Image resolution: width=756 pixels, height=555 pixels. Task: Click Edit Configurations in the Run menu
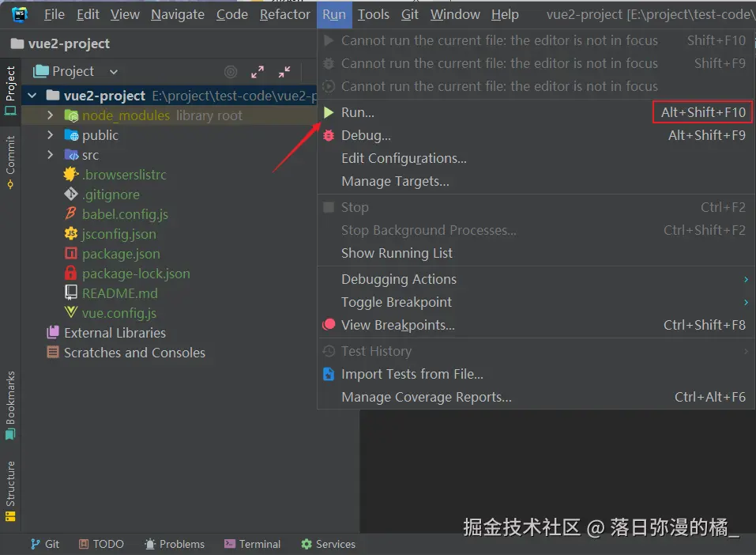point(404,158)
